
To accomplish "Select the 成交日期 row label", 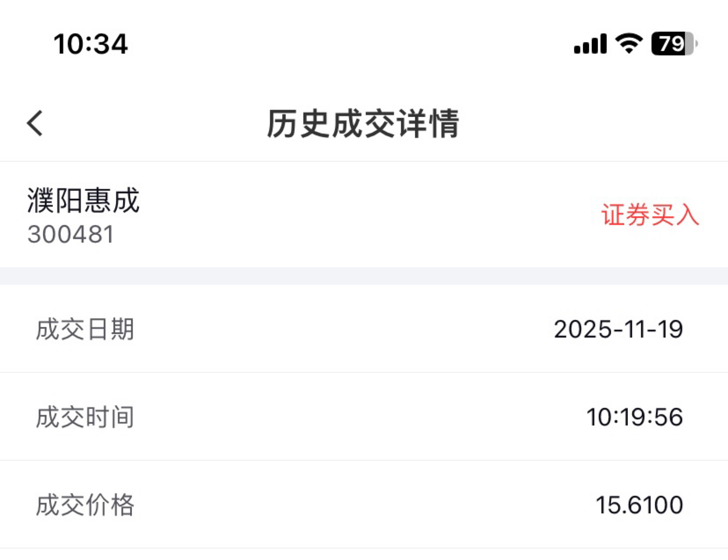I will (x=85, y=329).
